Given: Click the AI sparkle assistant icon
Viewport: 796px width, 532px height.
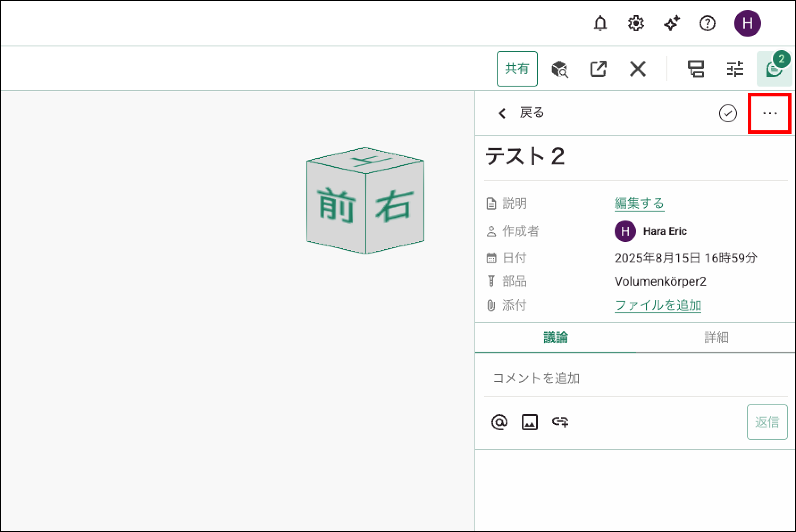Looking at the screenshot, I should pyautogui.click(x=671, y=23).
